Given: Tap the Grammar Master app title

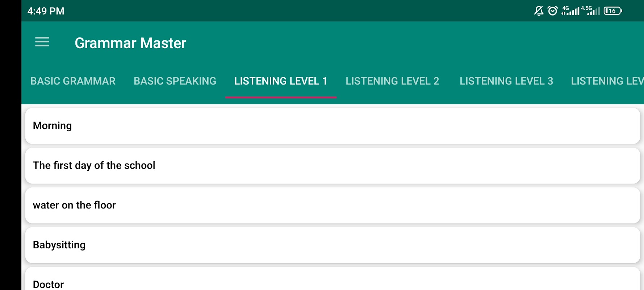Looking at the screenshot, I should coord(130,43).
